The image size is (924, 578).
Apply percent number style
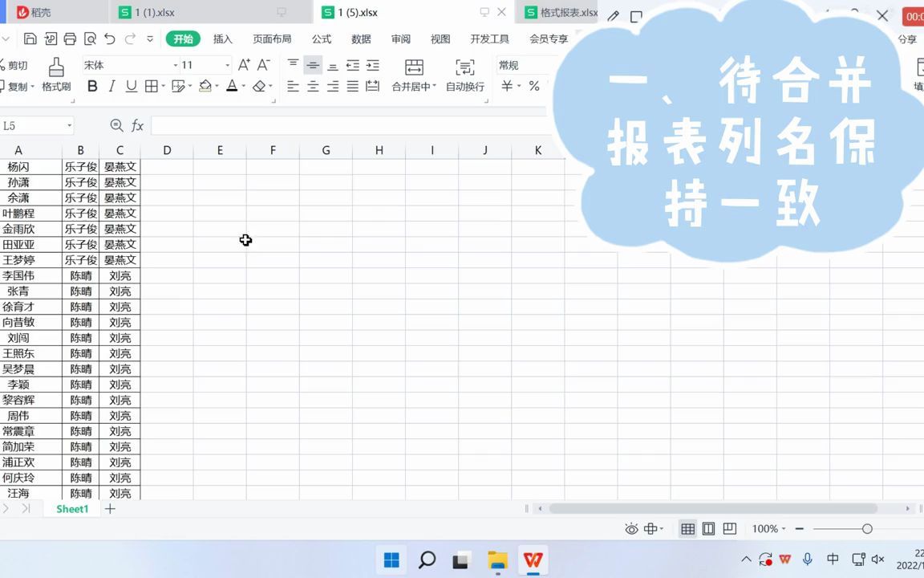(x=534, y=86)
